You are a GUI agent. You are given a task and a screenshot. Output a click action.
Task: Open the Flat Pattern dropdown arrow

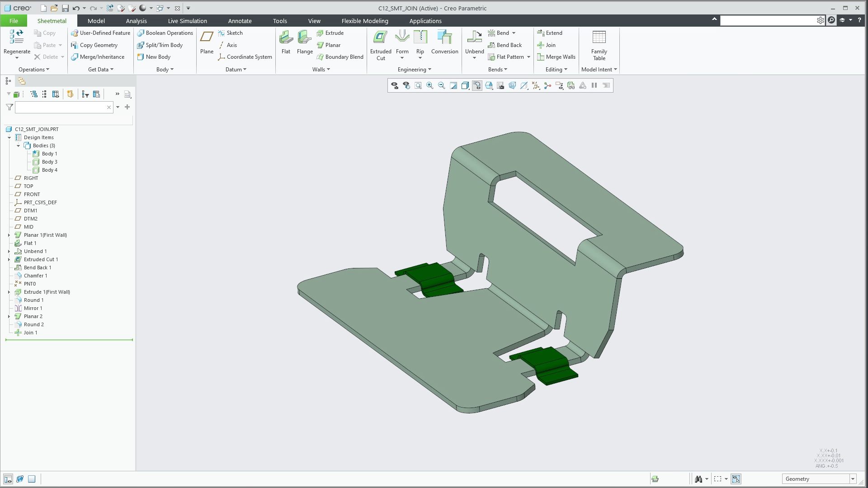pyautogui.click(x=528, y=57)
